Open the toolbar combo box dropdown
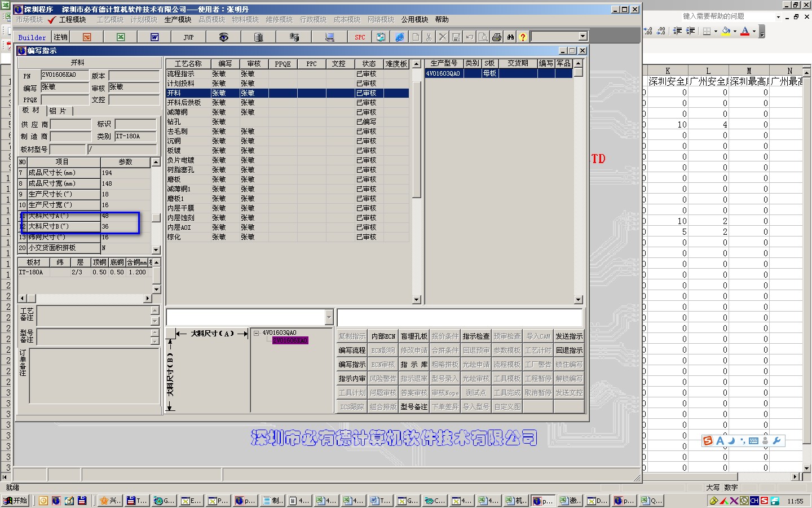Viewport: 812px width, 508px height. pyautogui.click(x=583, y=37)
